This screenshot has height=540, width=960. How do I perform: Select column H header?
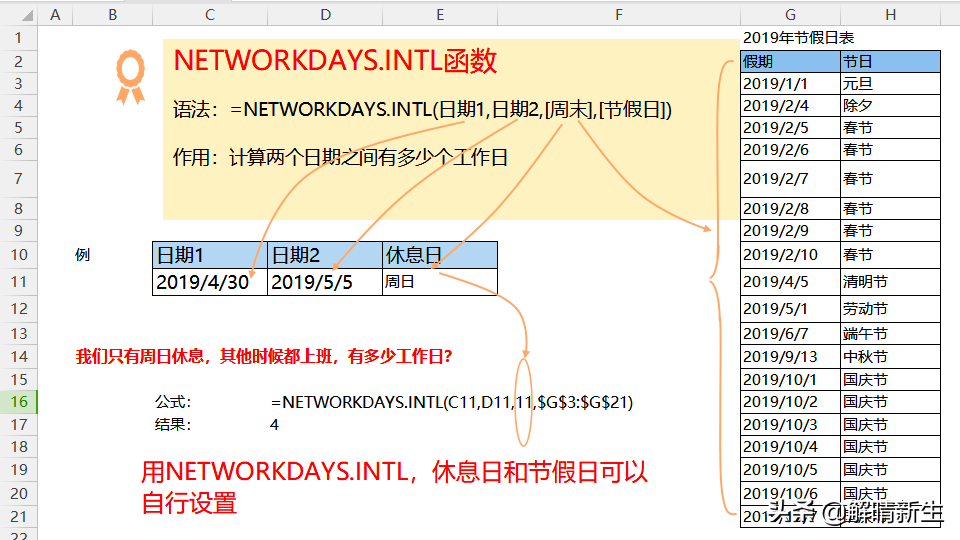point(891,15)
